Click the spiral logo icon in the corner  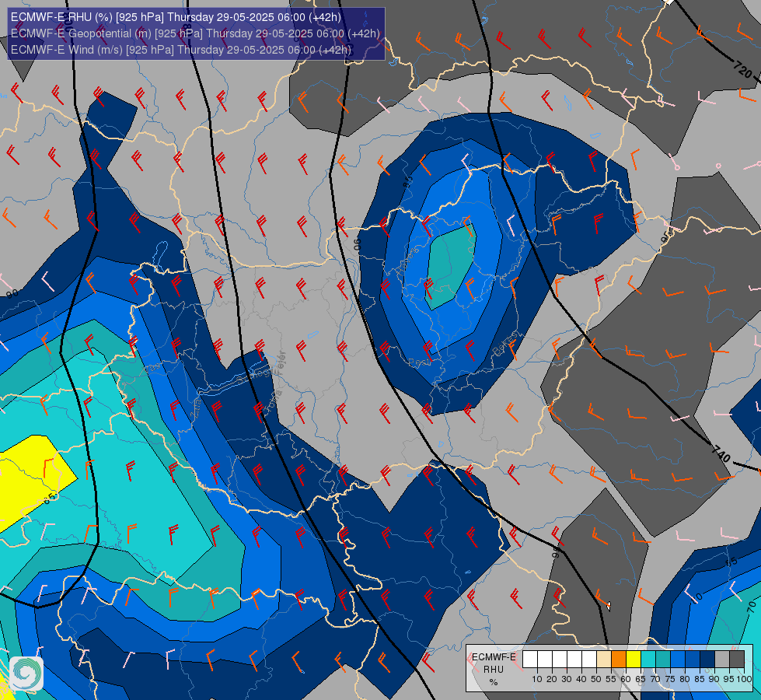coord(26,674)
